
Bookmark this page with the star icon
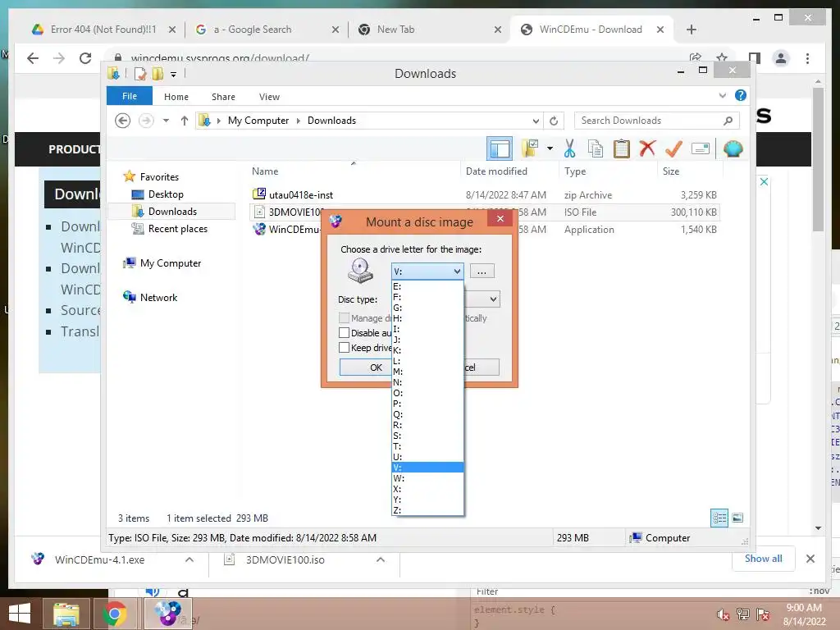(722, 58)
